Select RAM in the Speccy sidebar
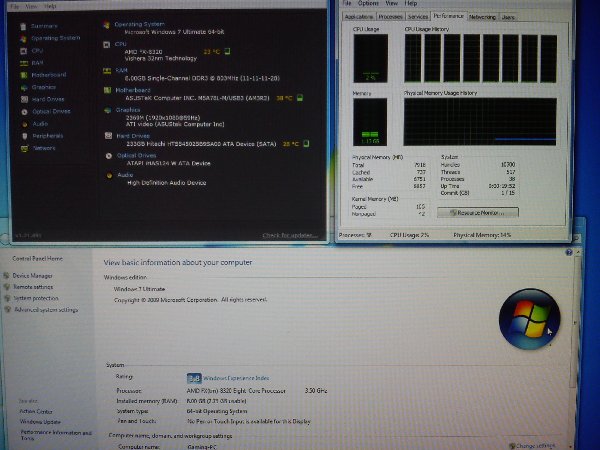 tap(38, 62)
